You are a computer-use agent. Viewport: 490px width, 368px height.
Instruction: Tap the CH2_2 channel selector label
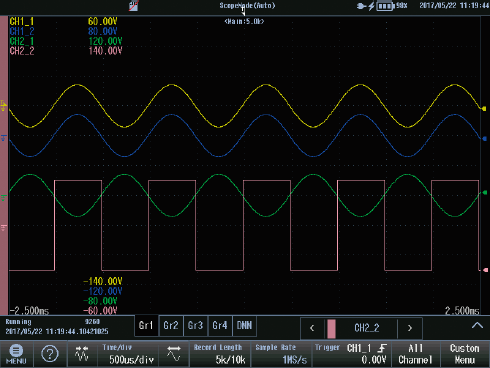point(367,328)
